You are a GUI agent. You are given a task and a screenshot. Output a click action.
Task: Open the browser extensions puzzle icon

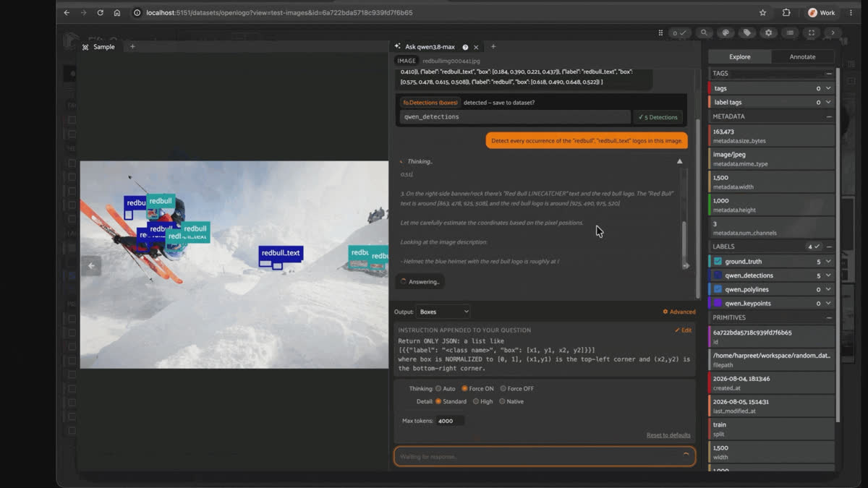coord(786,13)
